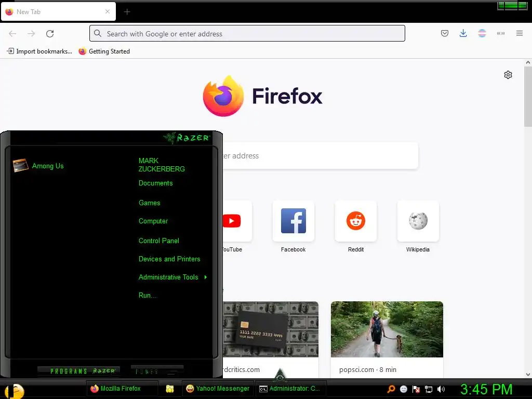Close the New Tab tab
The height and width of the screenshot is (399, 532).
107,11
